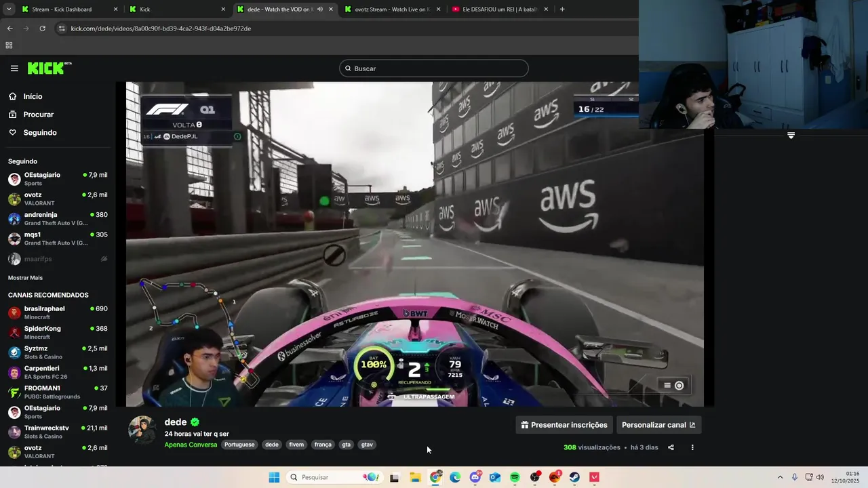
Task: Switch to the Kick tab
Action: point(178,9)
